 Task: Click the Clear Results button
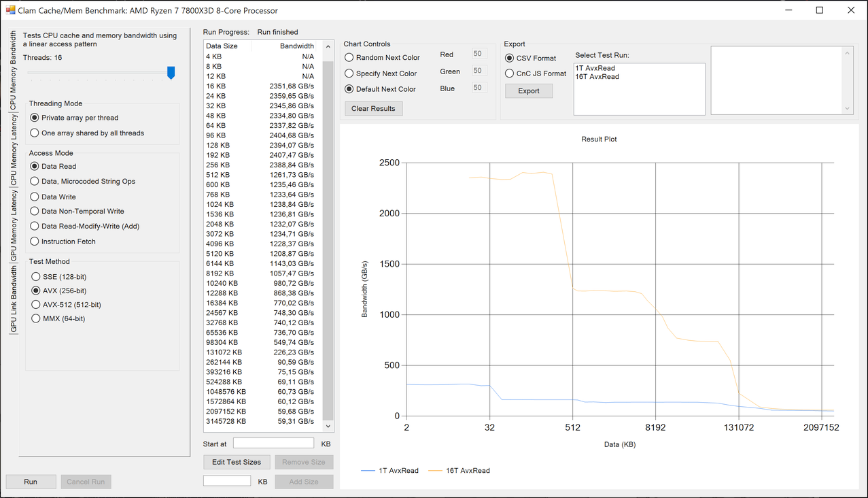(x=373, y=109)
